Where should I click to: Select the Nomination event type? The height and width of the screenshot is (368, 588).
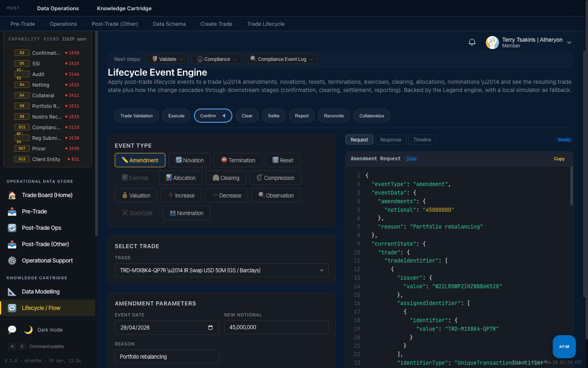coord(186,213)
